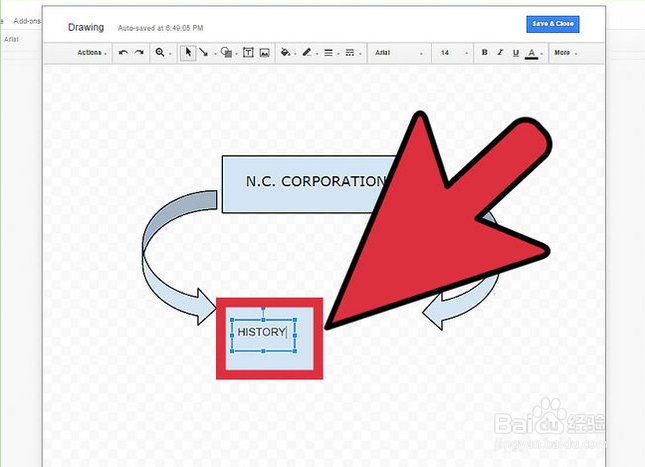This screenshot has width=645, height=467.
Task: Click the Insert image icon
Action: pyautogui.click(x=264, y=53)
